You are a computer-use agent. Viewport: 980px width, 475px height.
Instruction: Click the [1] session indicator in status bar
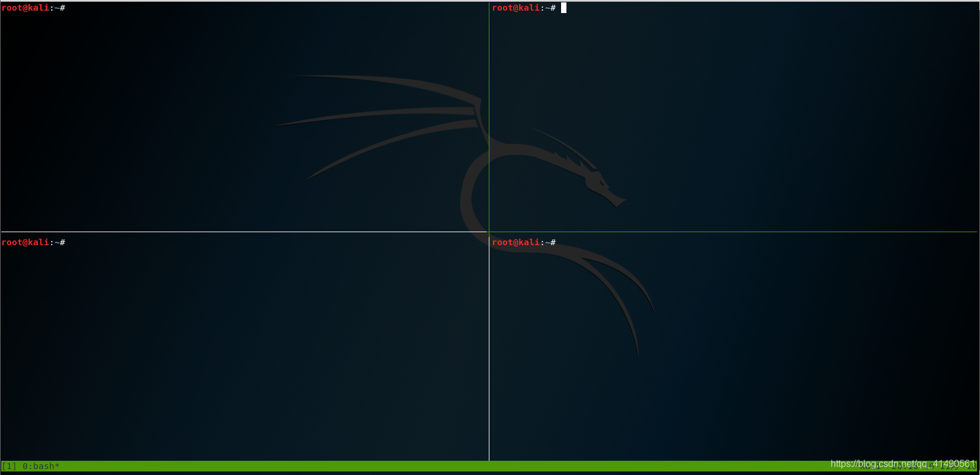(x=9, y=466)
